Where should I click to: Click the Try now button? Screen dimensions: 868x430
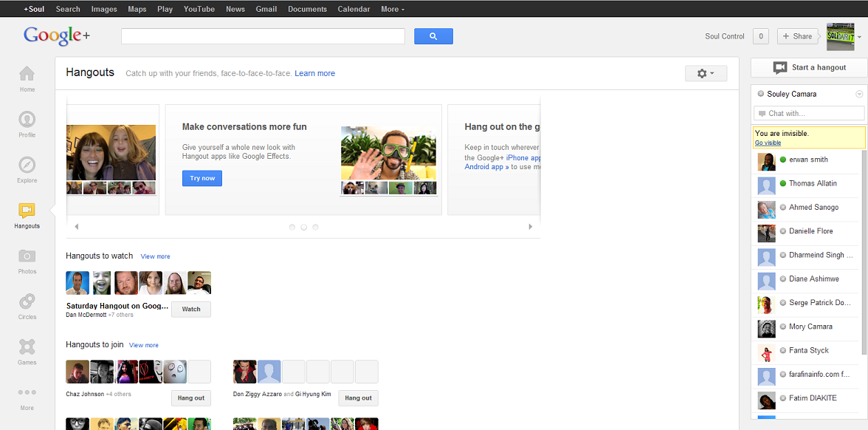point(202,178)
